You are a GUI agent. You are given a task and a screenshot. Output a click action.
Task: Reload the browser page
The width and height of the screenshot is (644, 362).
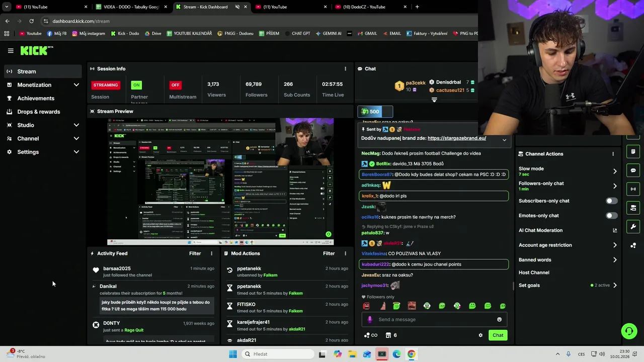pyautogui.click(x=31, y=21)
